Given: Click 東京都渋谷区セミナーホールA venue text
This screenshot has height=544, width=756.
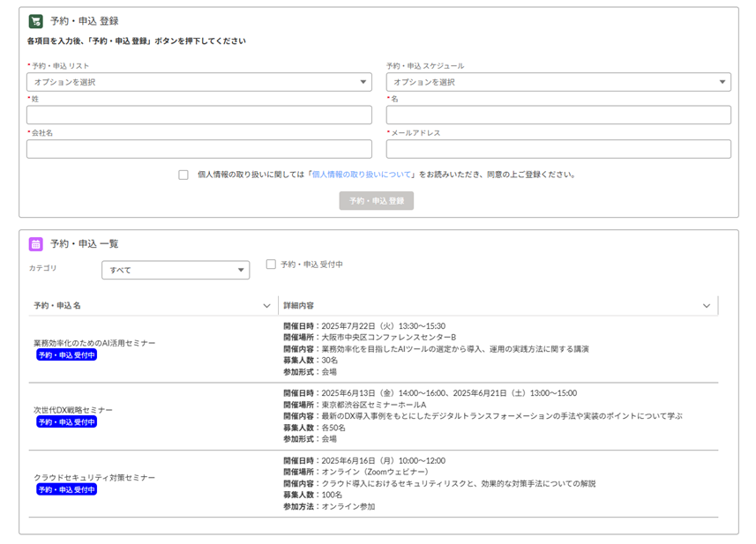Looking at the screenshot, I should 374,405.
